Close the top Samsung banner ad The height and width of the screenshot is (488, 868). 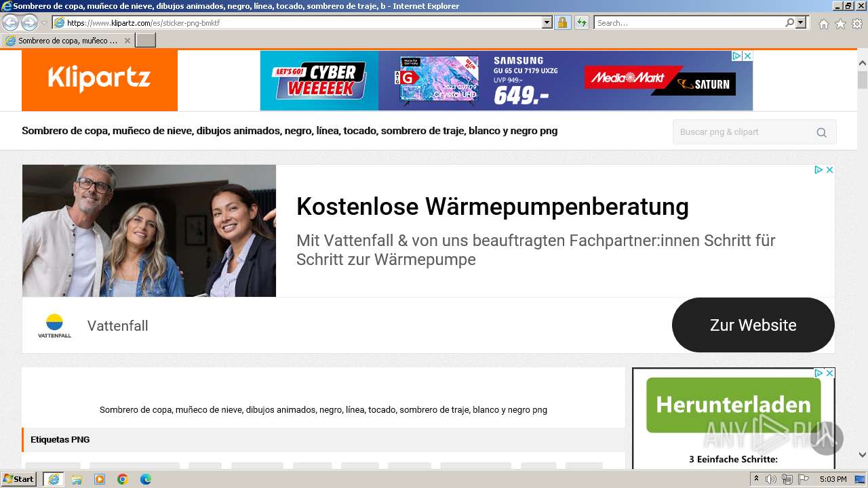pos(747,56)
